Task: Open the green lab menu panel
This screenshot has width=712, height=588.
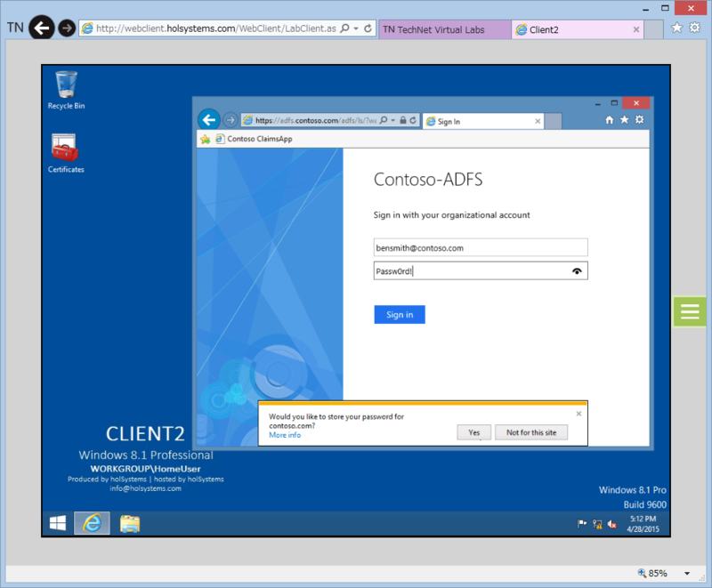Action: pyautogui.click(x=689, y=311)
